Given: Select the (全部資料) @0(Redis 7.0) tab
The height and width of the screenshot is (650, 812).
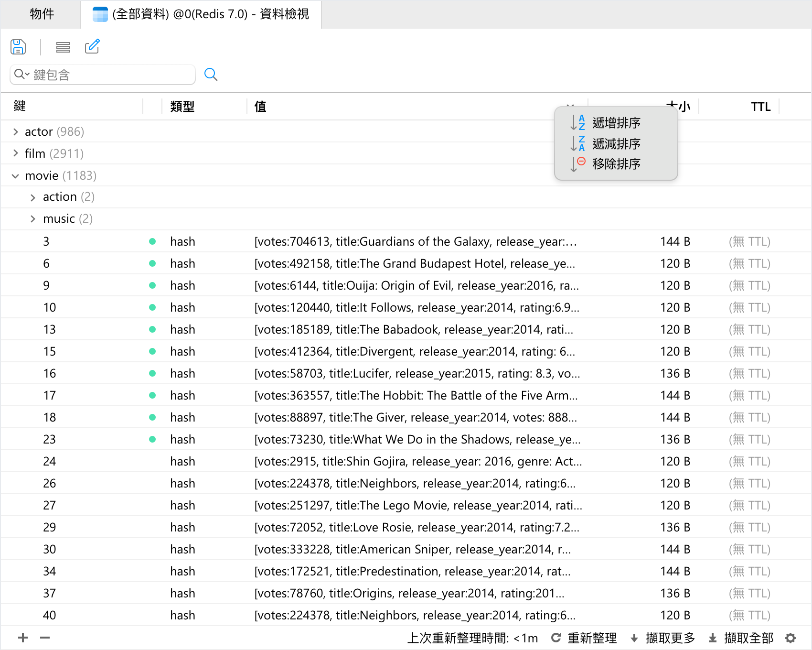Looking at the screenshot, I should tap(201, 14).
